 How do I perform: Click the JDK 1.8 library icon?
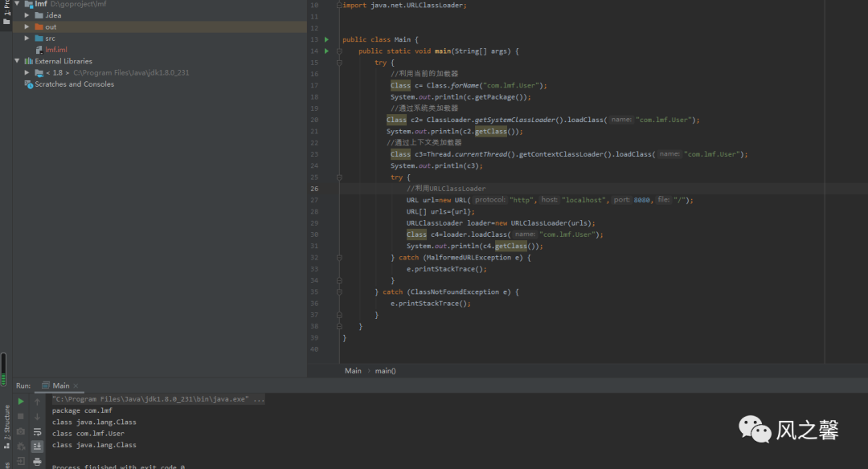[x=39, y=72]
